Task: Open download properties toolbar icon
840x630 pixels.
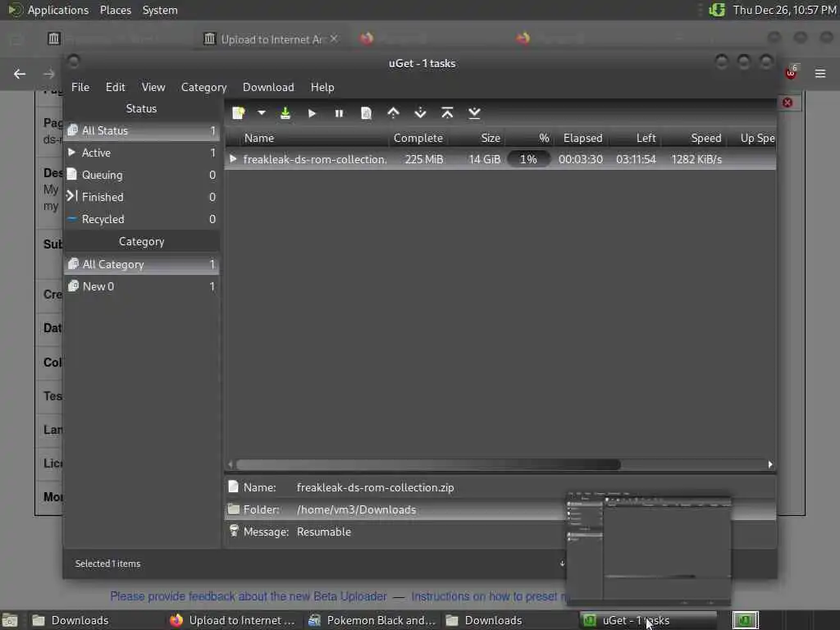Action: coord(367,113)
